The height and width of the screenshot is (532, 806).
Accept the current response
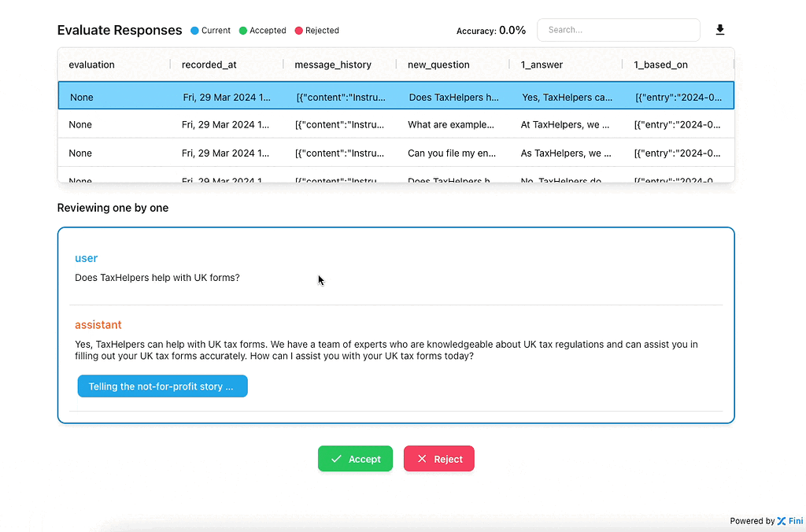355,459
